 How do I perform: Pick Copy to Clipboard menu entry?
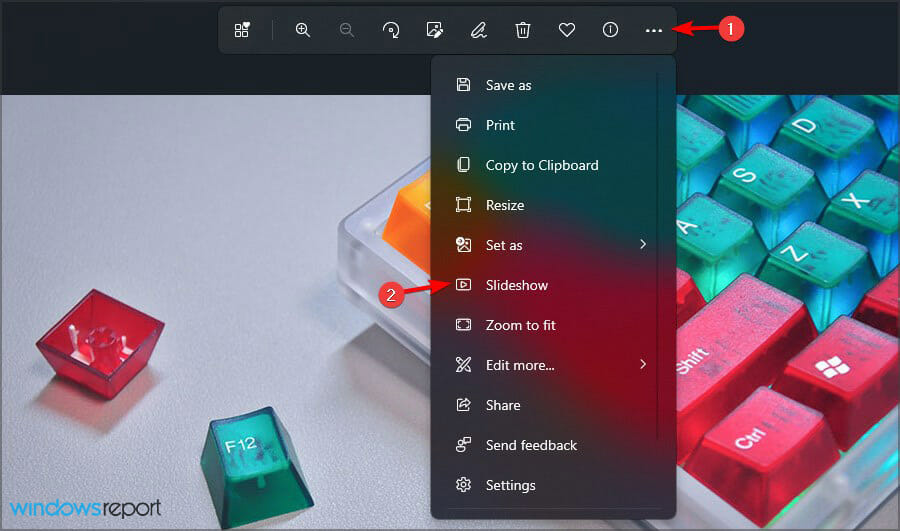[544, 165]
